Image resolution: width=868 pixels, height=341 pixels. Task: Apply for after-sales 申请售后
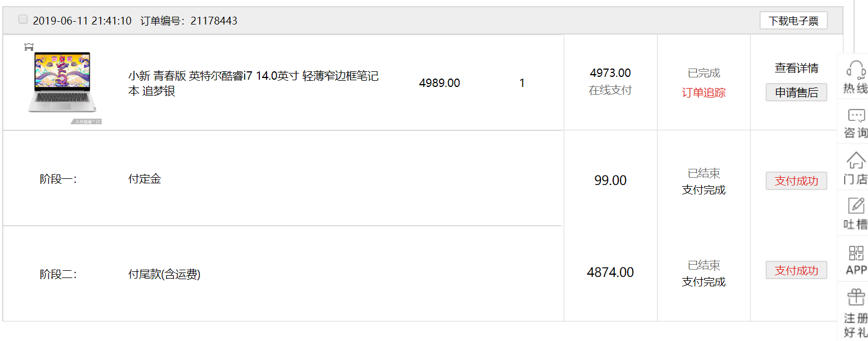pyautogui.click(x=796, y=92)
